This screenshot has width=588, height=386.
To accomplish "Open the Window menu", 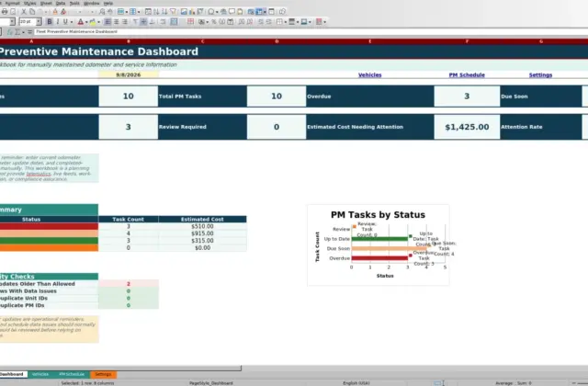I will (92, 3).
